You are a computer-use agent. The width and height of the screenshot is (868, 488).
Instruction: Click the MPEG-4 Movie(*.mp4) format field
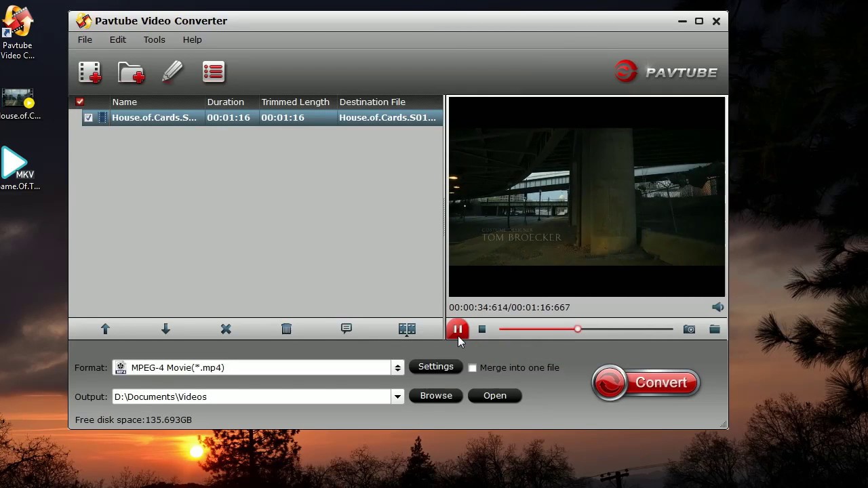[252, 367]
